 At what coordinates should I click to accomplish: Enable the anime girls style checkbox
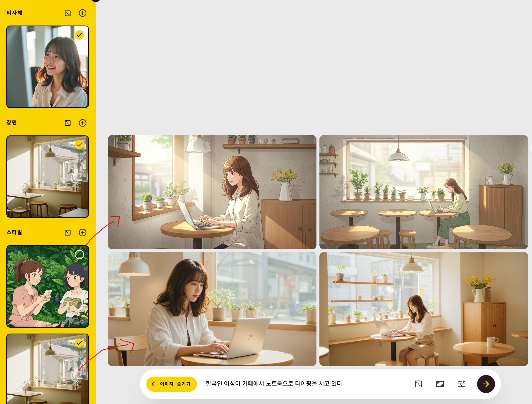[79, 254]
